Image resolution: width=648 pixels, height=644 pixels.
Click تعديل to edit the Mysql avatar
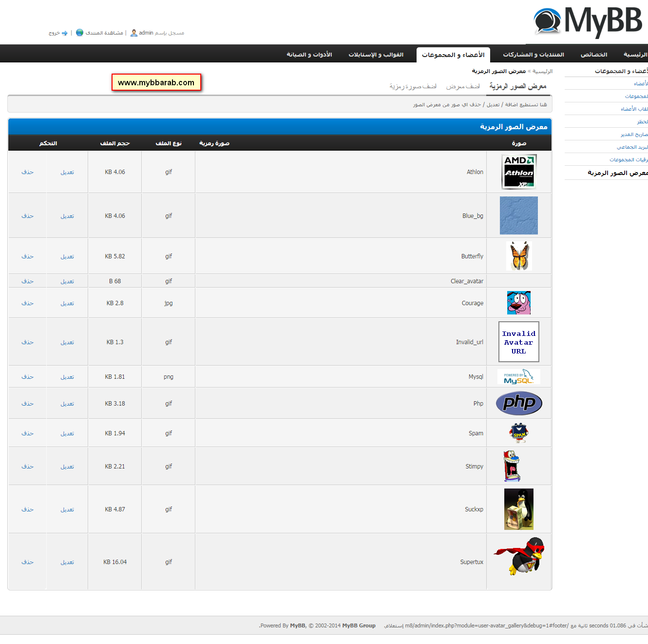(67, 376)
